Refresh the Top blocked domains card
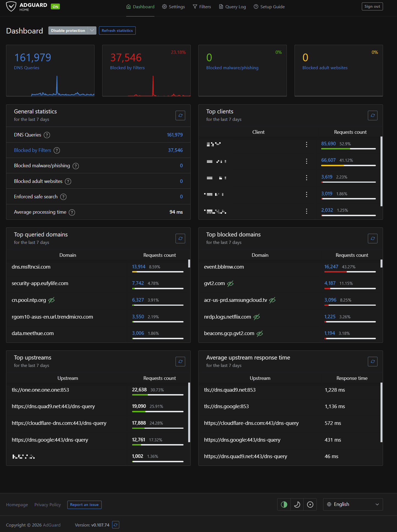The height and width of the screenshot is (532, 397). (373, 238)
